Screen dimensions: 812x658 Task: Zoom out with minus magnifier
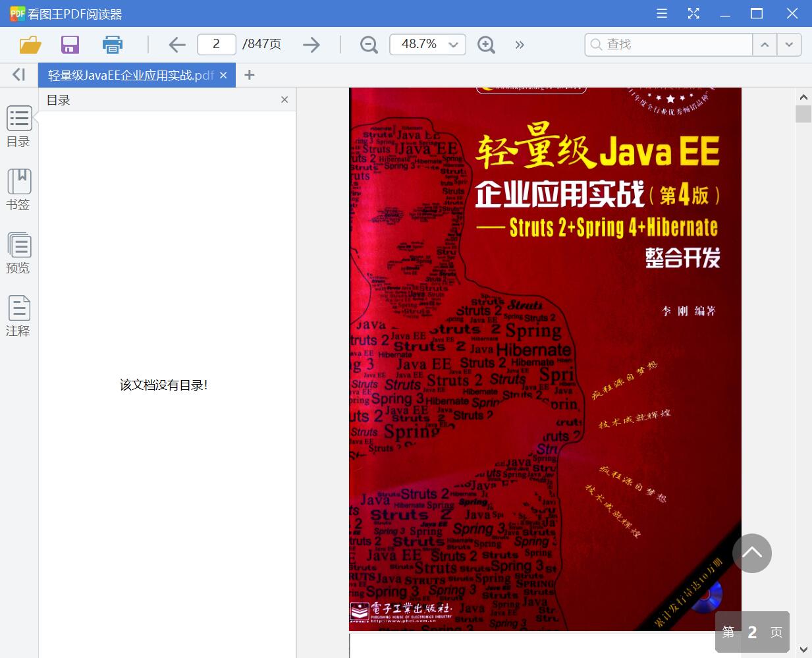coord(369,44)
